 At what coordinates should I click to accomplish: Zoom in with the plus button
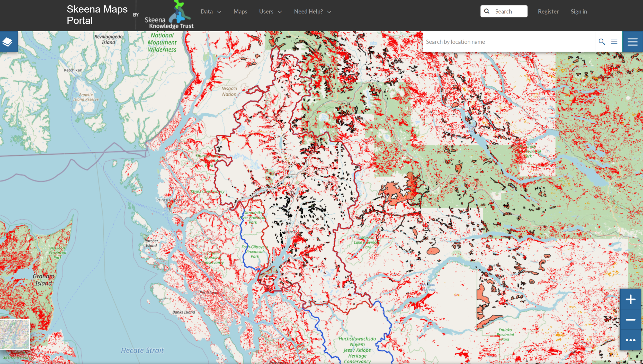[630, 299]
